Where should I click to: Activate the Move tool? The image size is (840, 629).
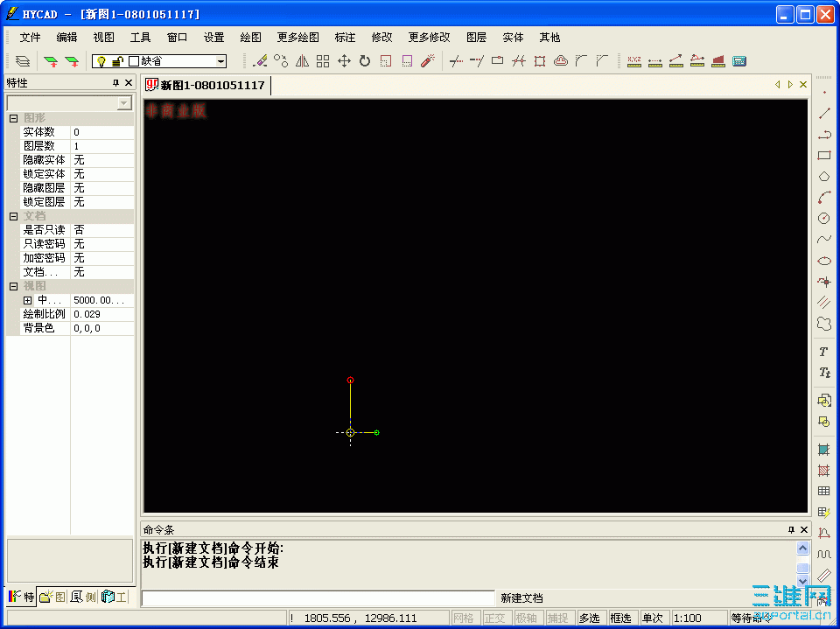[x=346, y=60]
